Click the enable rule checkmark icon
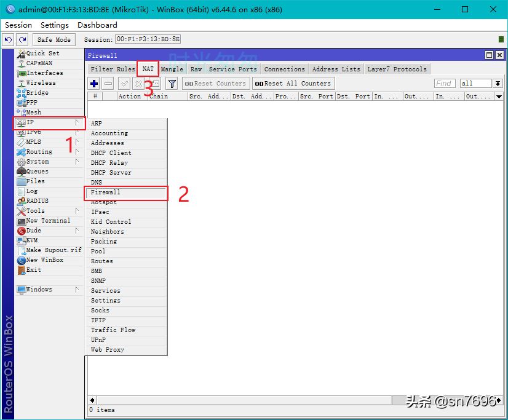This screenshot has width=508, height=420. click(x=124, y=84)
